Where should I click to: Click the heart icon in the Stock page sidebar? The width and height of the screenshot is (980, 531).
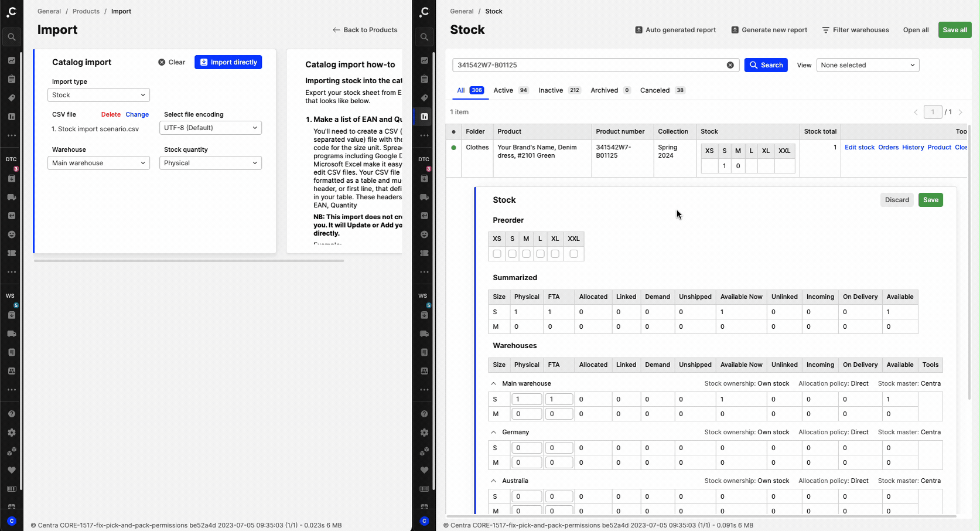tap(424, 470)
